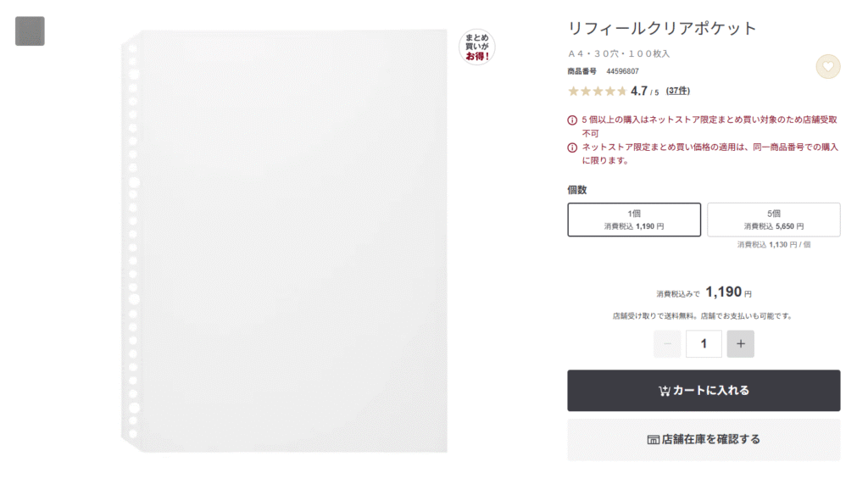868x484 pixels.
Task: Click the 4.7 rating score
Action: [x=639, y=91]
